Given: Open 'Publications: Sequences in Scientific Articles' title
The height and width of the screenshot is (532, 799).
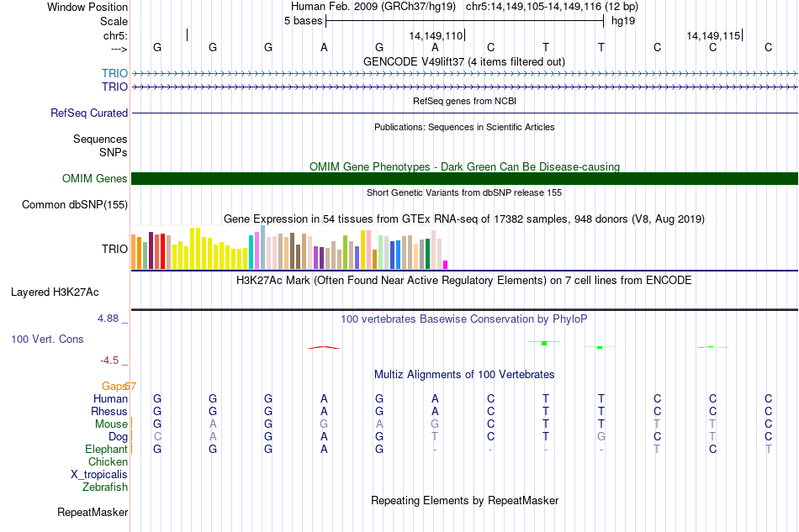Looking at the screenshot, I should click(464, 127).
